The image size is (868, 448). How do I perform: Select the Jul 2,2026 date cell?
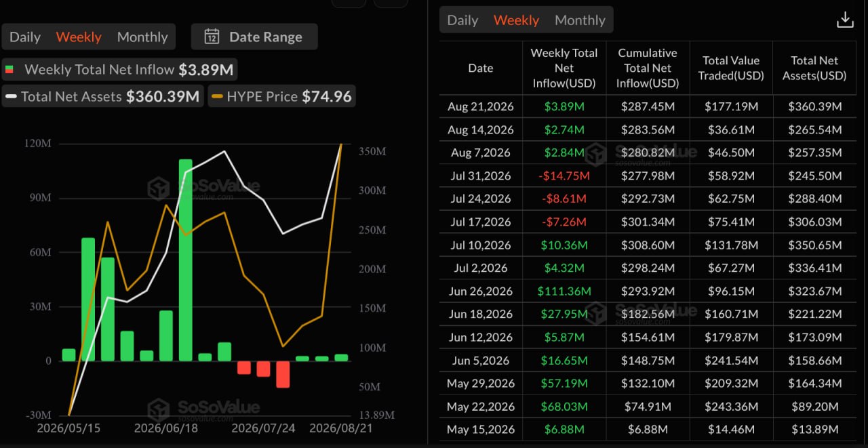481,268
